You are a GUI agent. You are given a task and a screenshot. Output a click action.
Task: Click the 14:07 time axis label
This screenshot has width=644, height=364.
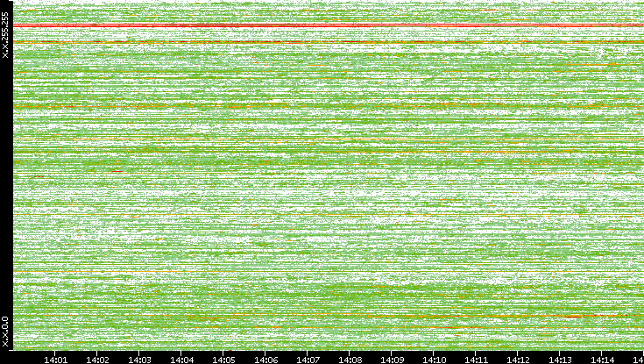pos(308,359)
